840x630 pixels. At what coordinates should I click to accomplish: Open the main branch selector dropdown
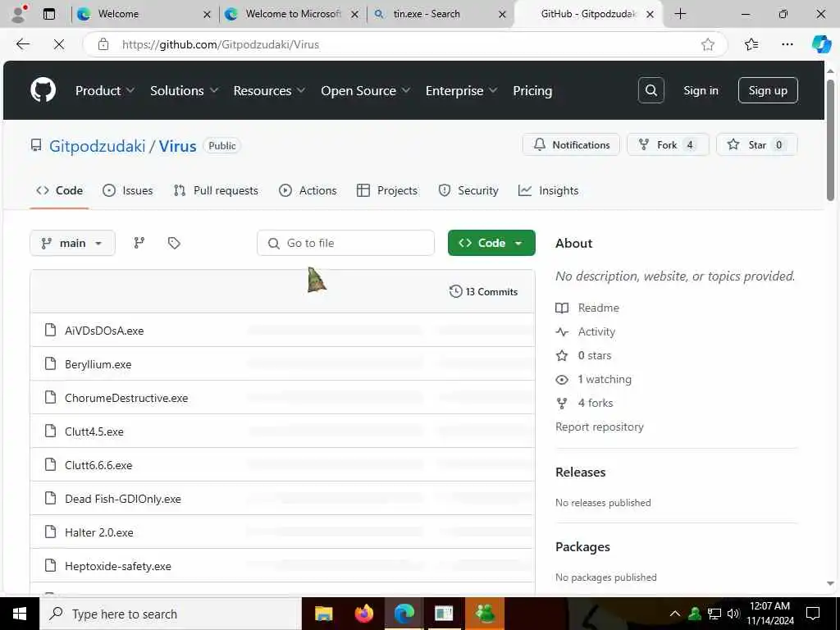pos(72,243)
